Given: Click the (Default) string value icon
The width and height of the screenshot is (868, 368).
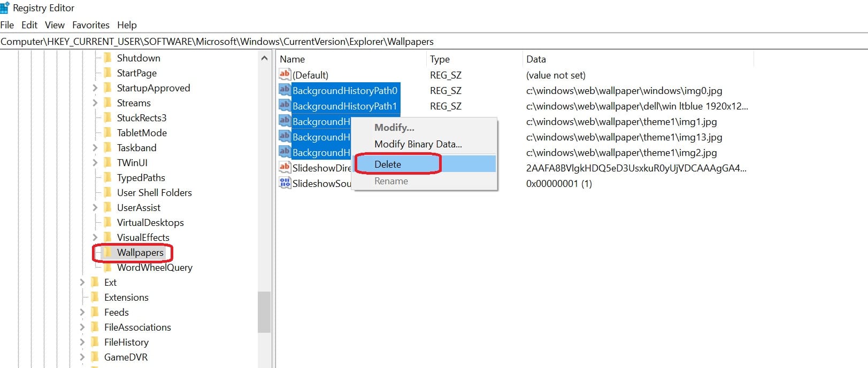Looking at the screenshot, I should click(x=285, y=75).
